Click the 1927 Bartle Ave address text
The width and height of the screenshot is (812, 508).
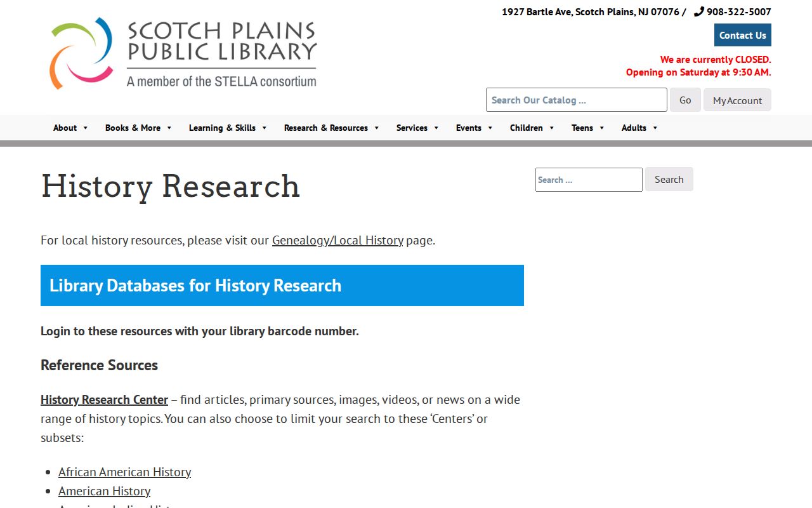tap(591, 11)
